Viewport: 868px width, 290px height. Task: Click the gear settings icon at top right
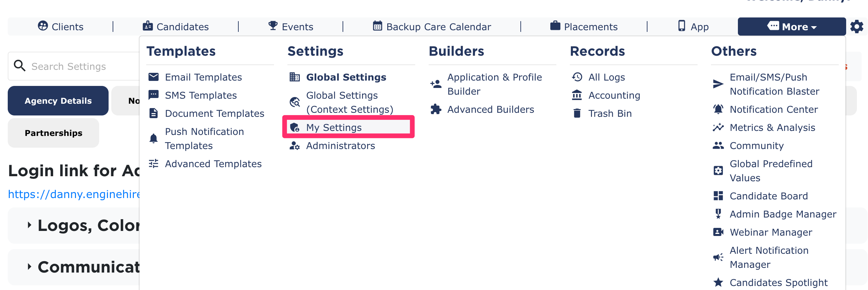click(856, 27)
